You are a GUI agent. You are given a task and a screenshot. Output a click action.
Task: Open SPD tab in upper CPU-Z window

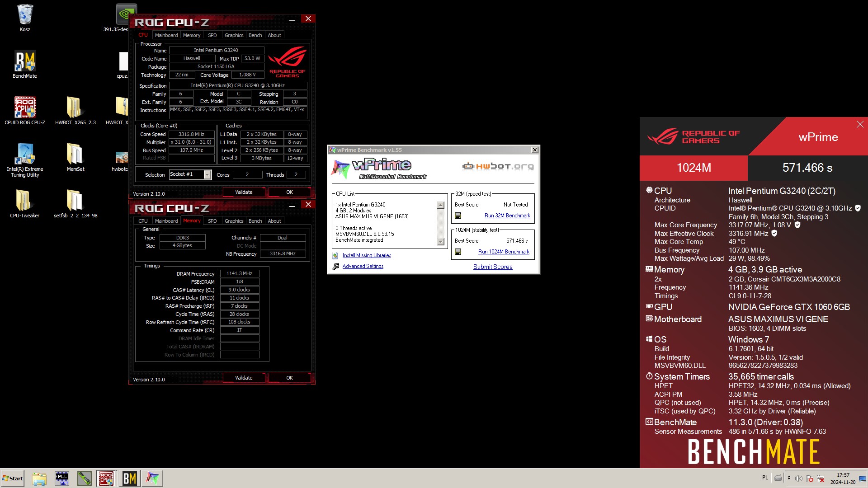click(212, 35)
